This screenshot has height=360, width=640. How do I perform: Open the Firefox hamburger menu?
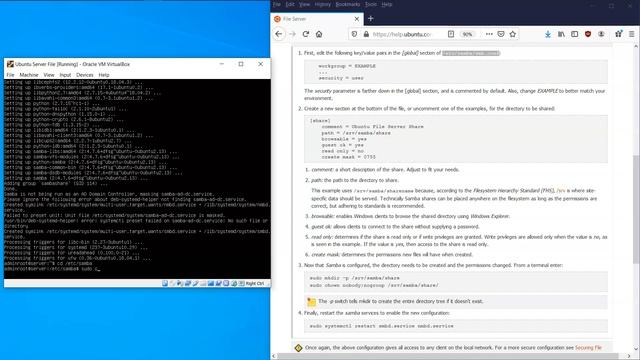pyautogui.click(x=631, y=34)
